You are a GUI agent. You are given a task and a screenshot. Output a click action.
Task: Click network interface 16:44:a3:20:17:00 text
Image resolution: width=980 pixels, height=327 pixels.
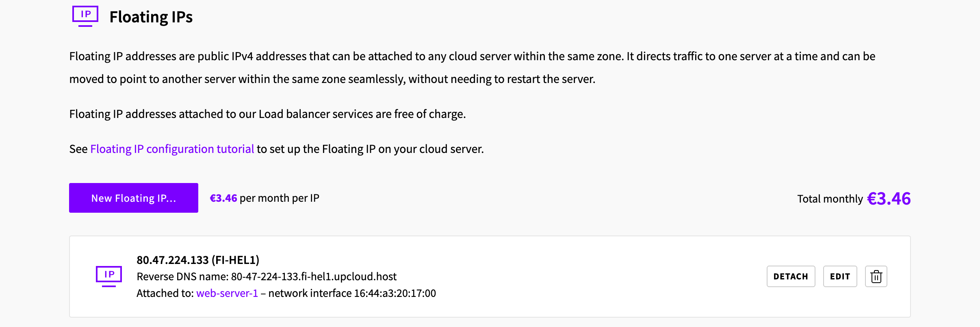click(352, 293)
